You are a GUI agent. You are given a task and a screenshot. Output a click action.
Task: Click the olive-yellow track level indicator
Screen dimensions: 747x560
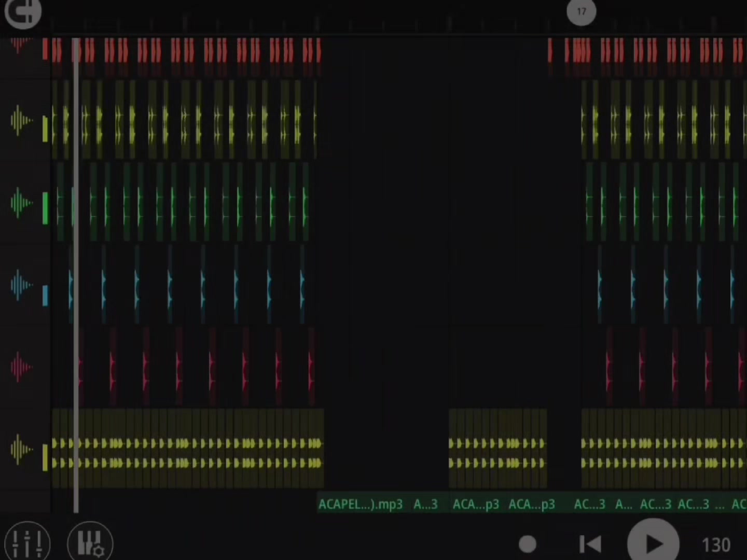(x=46, y=129)
